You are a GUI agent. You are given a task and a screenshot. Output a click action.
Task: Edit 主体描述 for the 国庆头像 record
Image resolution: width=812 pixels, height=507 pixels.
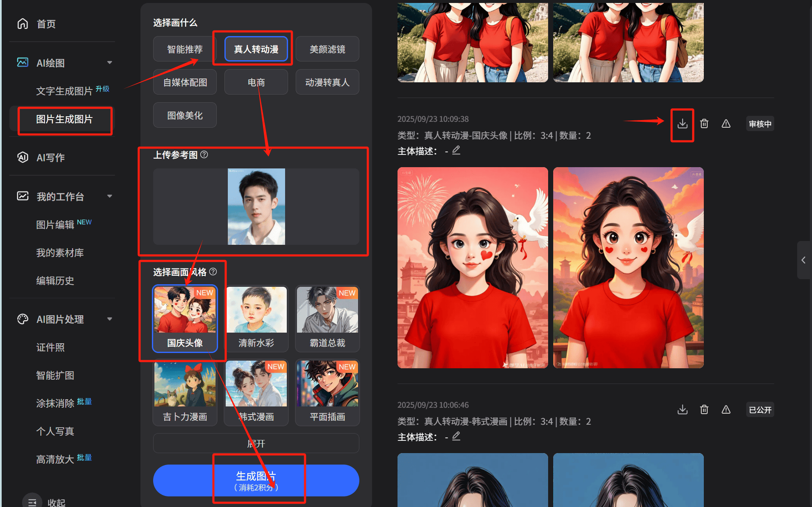[456, 151]
